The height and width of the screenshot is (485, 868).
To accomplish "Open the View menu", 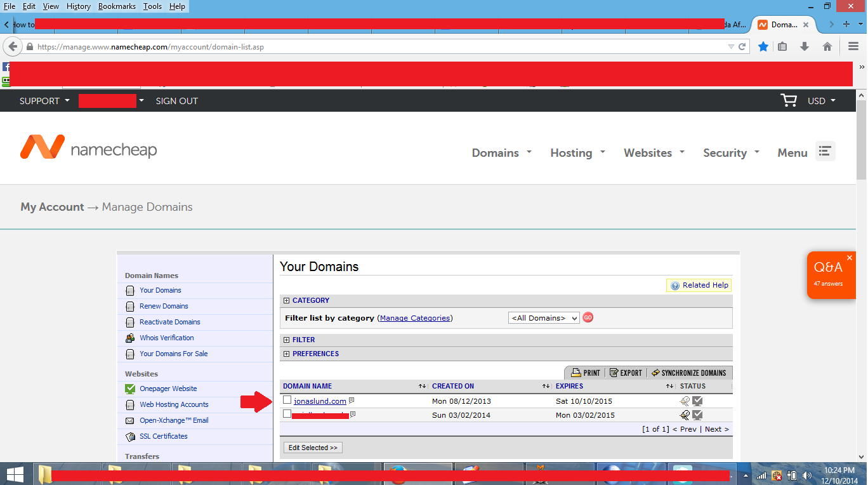I will (x=51, y=6).
